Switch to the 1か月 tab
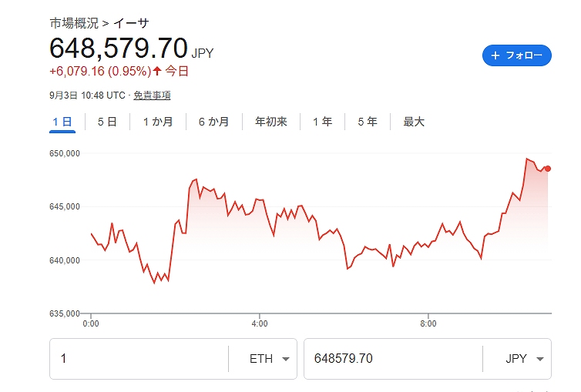Screen dimensions: 581x392 (x=158, y=122)
